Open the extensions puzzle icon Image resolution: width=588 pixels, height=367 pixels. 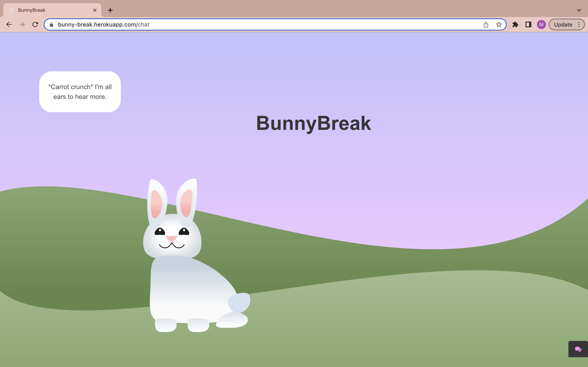[x=515, y=24]
